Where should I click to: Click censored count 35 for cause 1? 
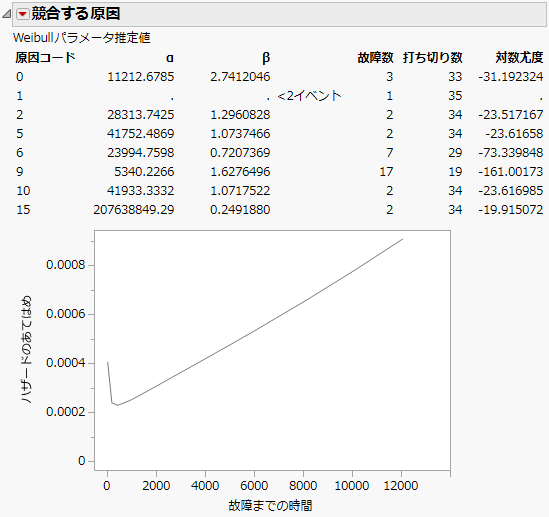pos(455,96)
